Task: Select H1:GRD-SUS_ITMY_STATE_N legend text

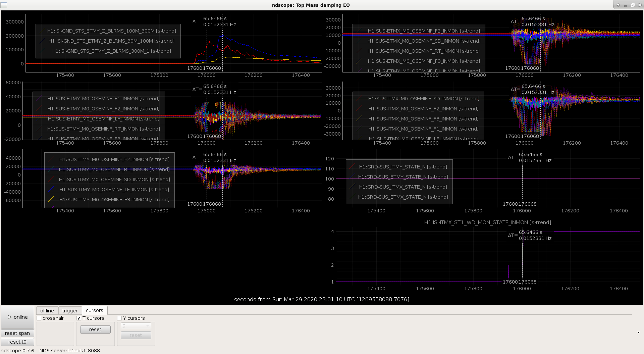Action: click(403, 167)
